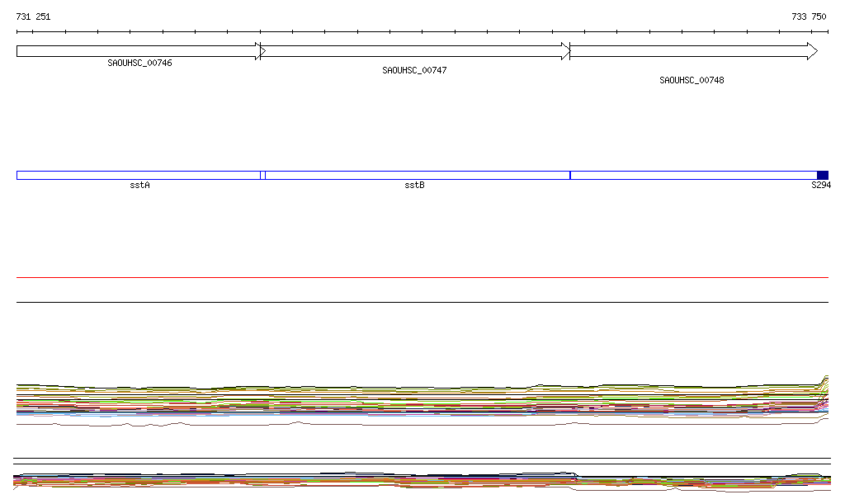Select the sstB segment box

pos(417,175)
